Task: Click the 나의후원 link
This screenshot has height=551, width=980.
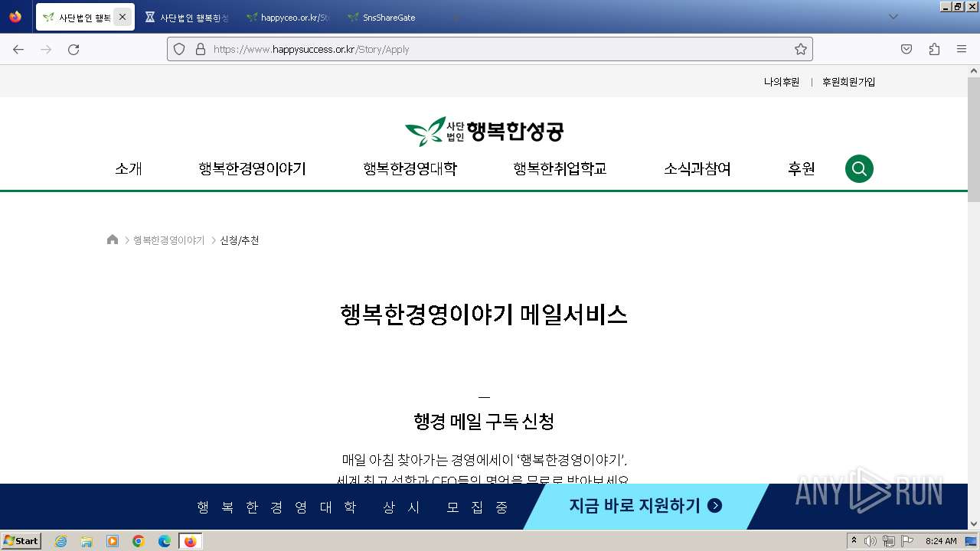Action: pyautogui.click(x=782, y=82)
